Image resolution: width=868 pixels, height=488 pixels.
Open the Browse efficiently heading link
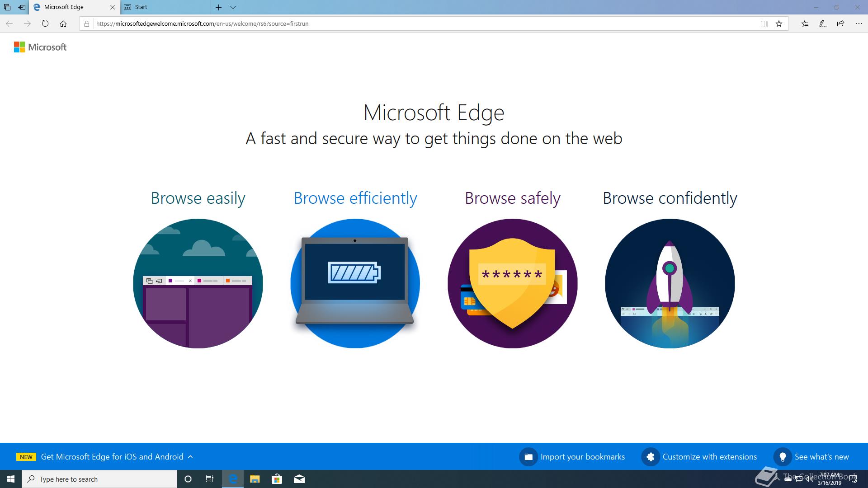pos(355,198)
